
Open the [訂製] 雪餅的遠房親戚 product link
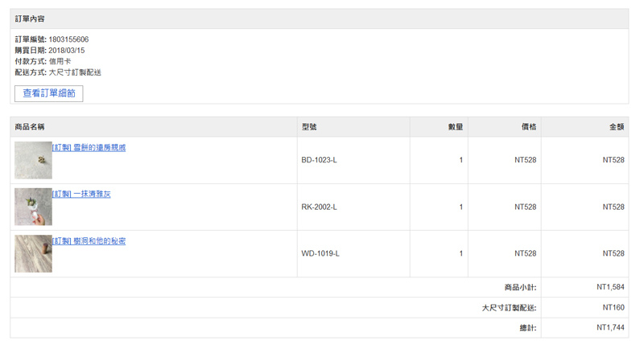(x=89, y=148)
